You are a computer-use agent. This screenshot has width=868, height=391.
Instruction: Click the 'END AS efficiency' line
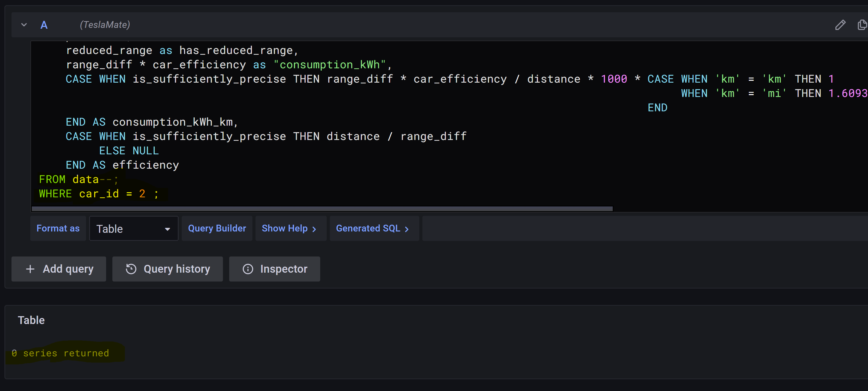122,165
